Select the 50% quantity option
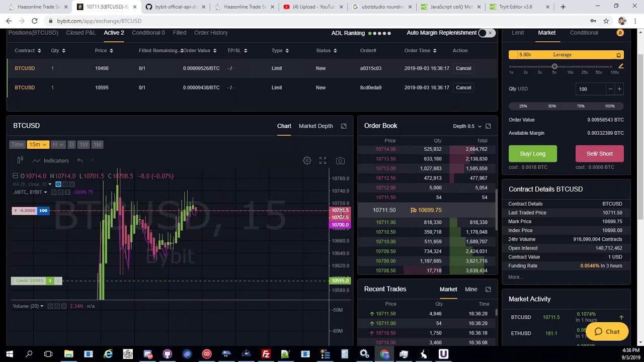Screen dimensions: 644x362 552,106
